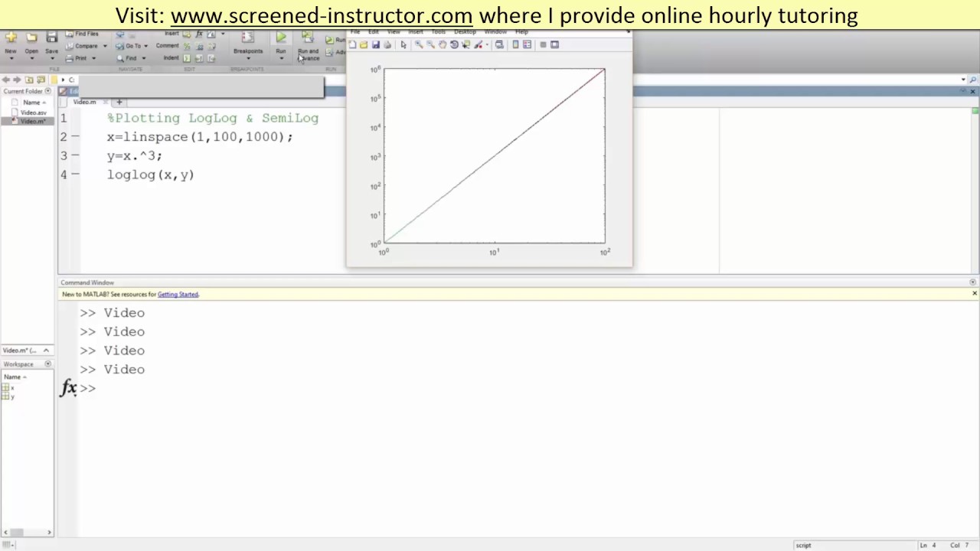
Task: Click the Compare tool
Action: point(81,46)
